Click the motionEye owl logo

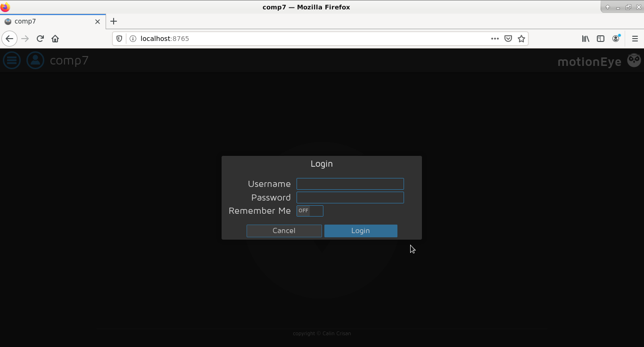(x=634, y=60)
